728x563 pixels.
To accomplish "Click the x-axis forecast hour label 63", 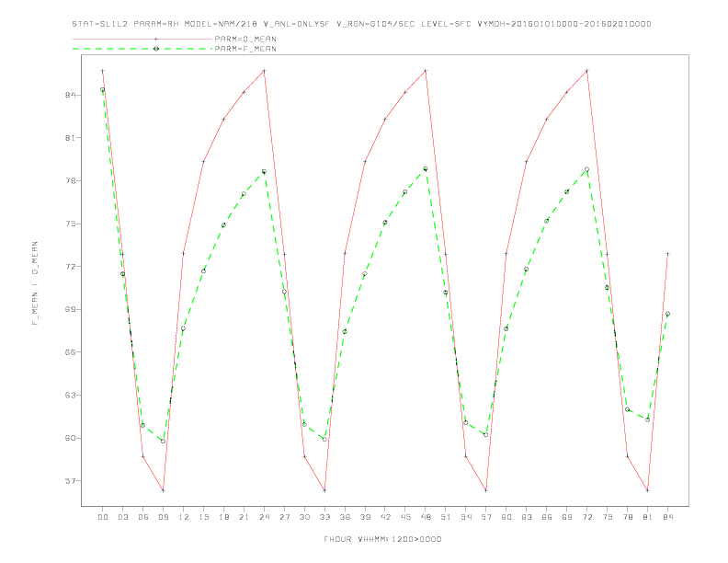I will click(527, 517).
